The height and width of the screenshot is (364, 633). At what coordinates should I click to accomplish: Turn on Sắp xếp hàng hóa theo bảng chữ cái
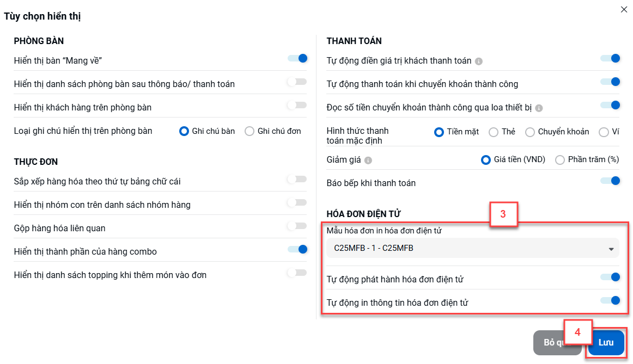(297, 179)
